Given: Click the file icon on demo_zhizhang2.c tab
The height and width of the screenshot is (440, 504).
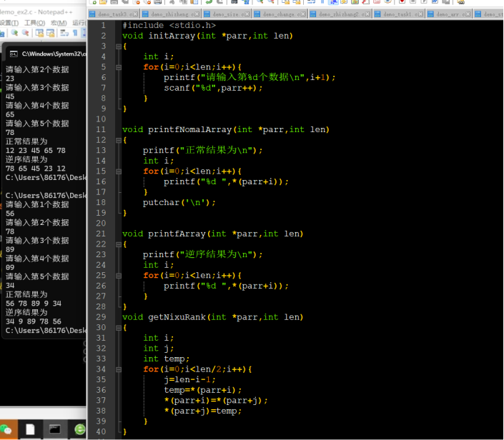Looking at the screenshot, I should pyautogui.click(x=312, y=14).
